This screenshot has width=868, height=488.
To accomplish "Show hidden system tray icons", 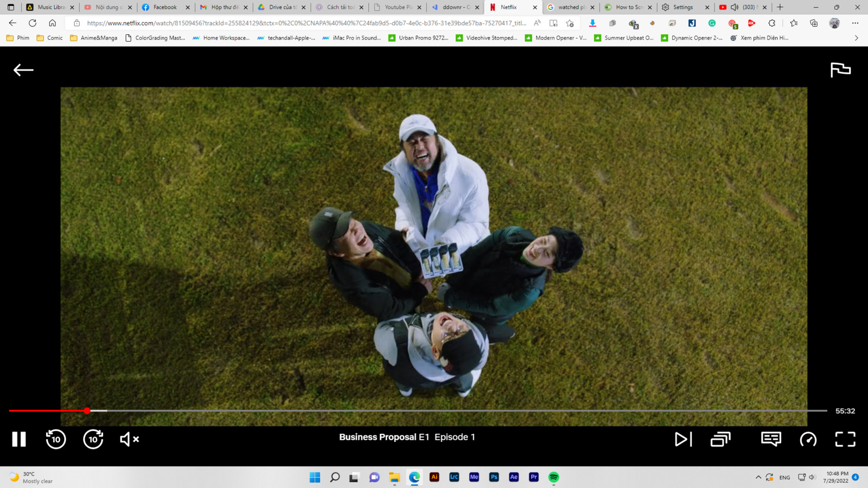I will point(758,477).
